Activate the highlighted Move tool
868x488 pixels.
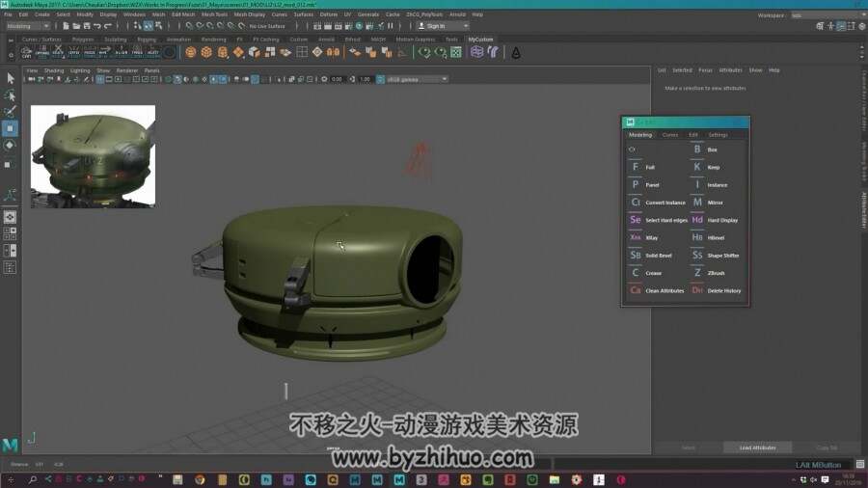[x=10, y=128]
